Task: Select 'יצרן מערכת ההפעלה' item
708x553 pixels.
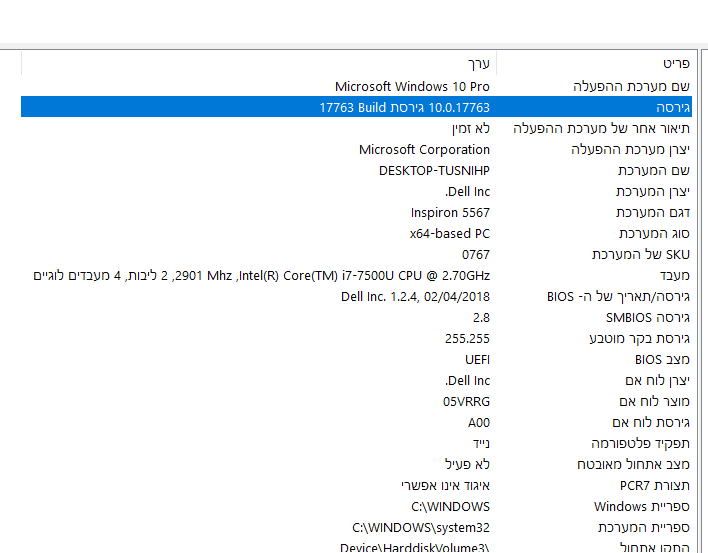Action: click(x=630, y=149)
